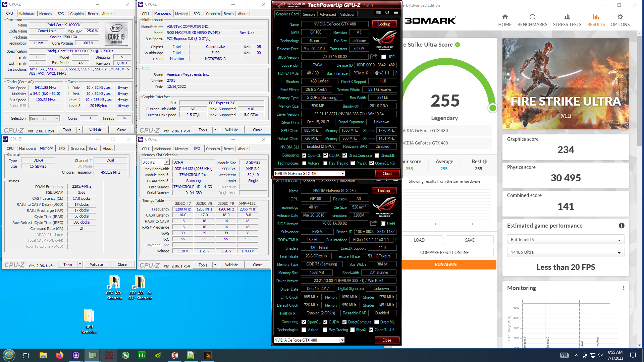This screenshot has height=362, width=644.
Task: Toggle UEFI checkbox in upper GPU-Z
Action: point(384,57)
